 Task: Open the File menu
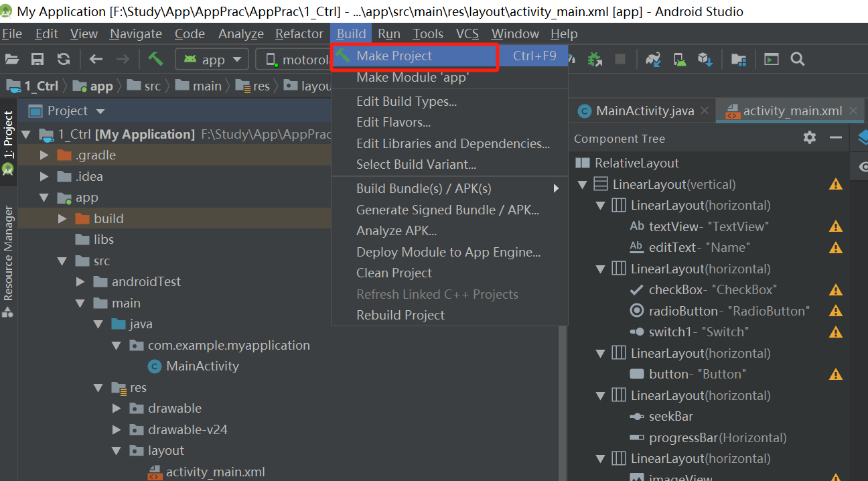click(12, 33)
